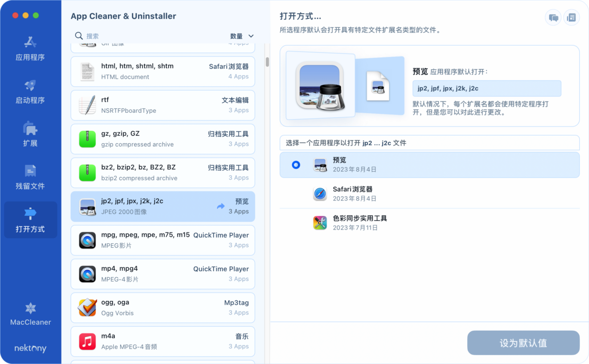Click the blue arrow on jp2 row
The height and width of the screenshot is (364, 589).
(x=220, y=207)
